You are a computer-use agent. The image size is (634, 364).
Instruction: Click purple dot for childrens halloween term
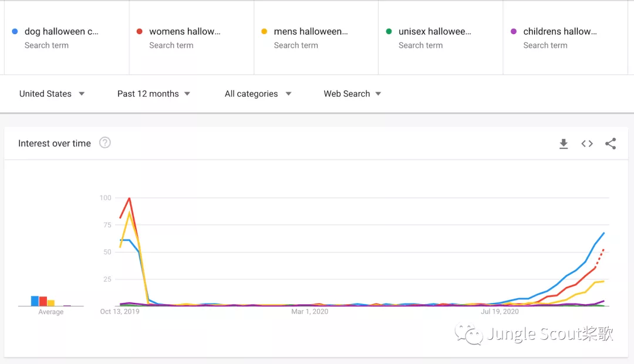pyautogui.click(x=514, y=32)
